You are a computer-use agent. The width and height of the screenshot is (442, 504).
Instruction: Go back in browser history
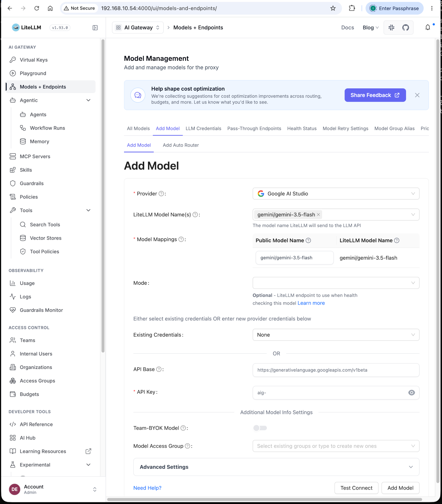10,8
